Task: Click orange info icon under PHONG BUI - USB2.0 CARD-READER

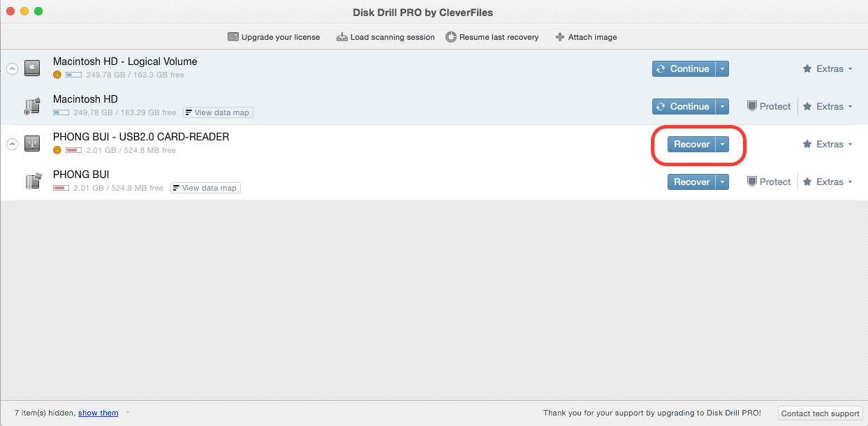Action: click(x=57, y=150)
